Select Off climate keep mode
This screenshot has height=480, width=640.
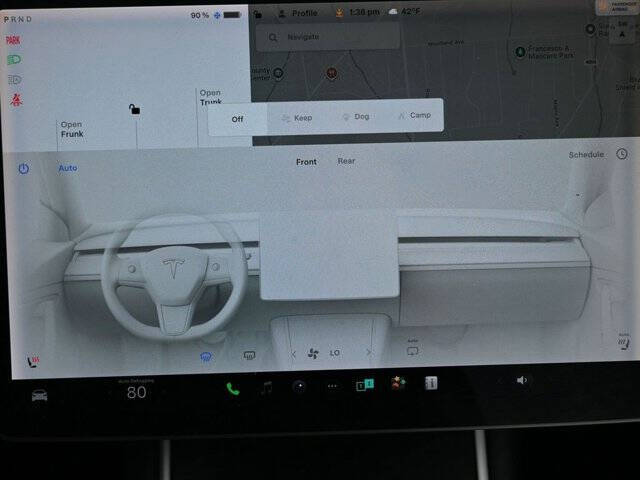click(x=237, y=119)
